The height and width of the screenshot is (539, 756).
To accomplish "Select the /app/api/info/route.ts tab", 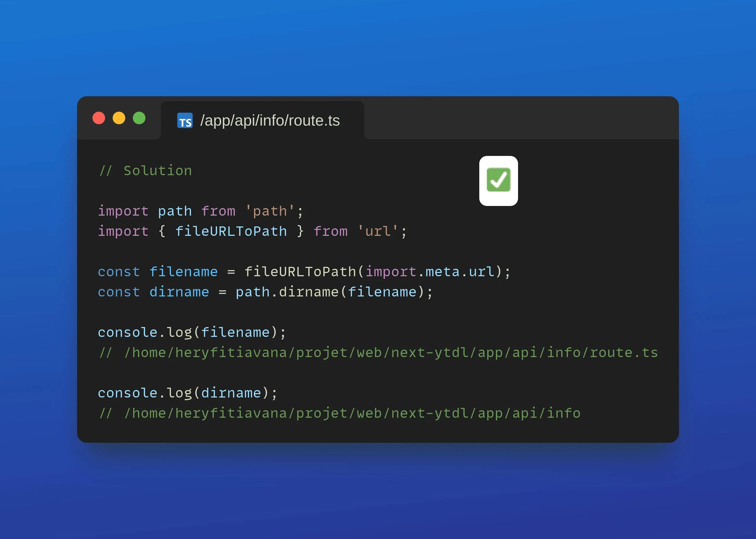I will pos(263,120).
